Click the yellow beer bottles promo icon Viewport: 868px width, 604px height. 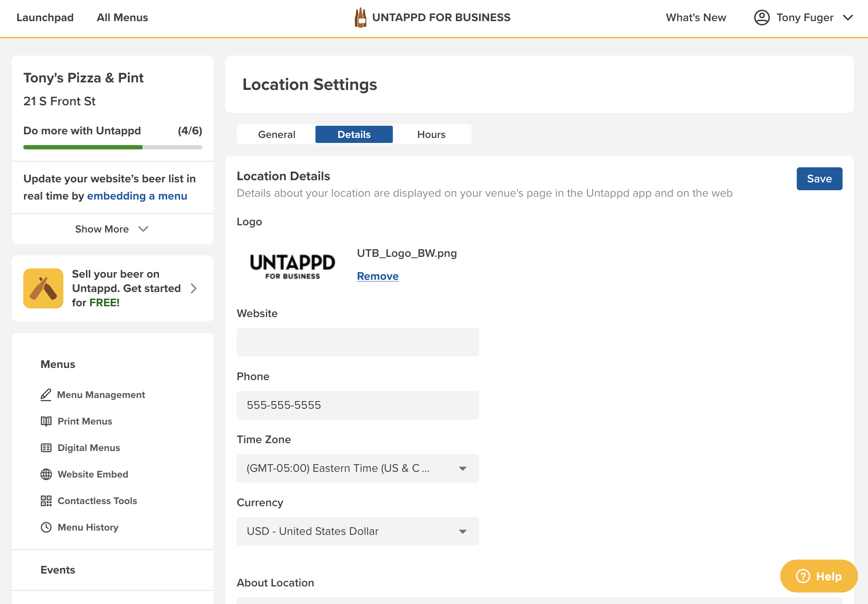[43, 288]
